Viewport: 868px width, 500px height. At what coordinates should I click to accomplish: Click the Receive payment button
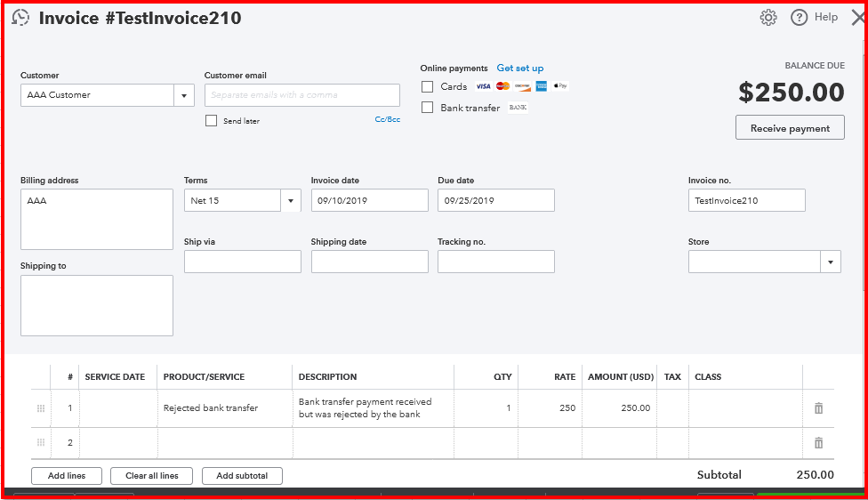click(790, 128)
